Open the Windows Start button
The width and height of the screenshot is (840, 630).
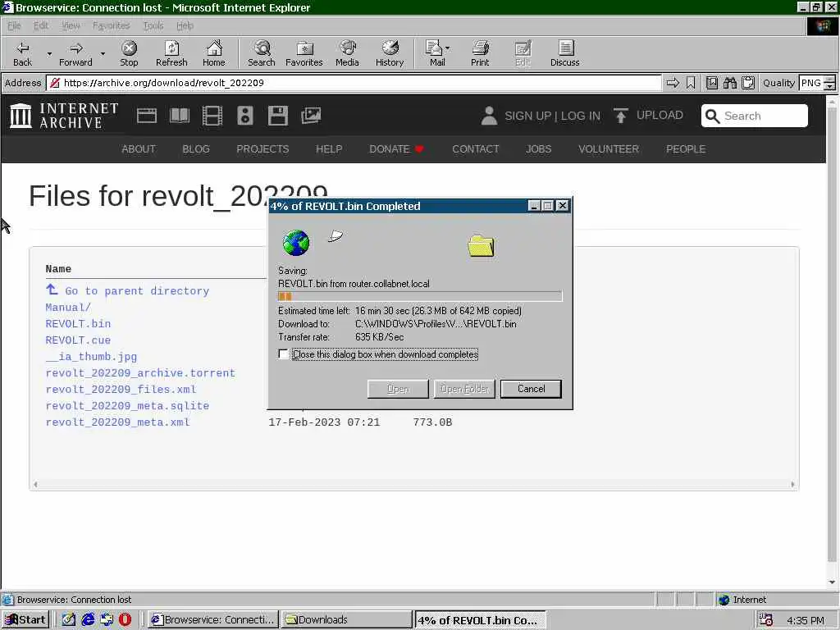(25, 620)
